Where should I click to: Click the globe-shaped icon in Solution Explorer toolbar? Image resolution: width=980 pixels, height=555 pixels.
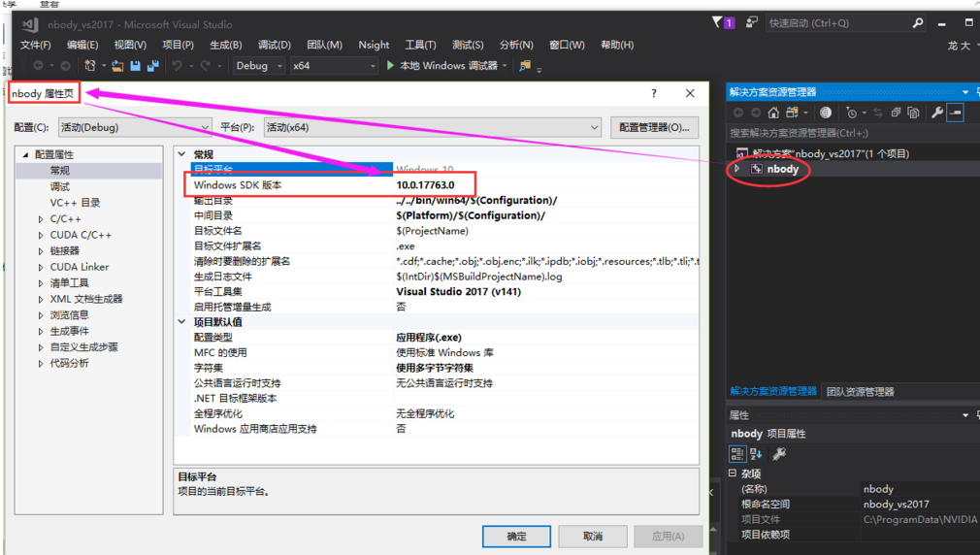point(826,113)
